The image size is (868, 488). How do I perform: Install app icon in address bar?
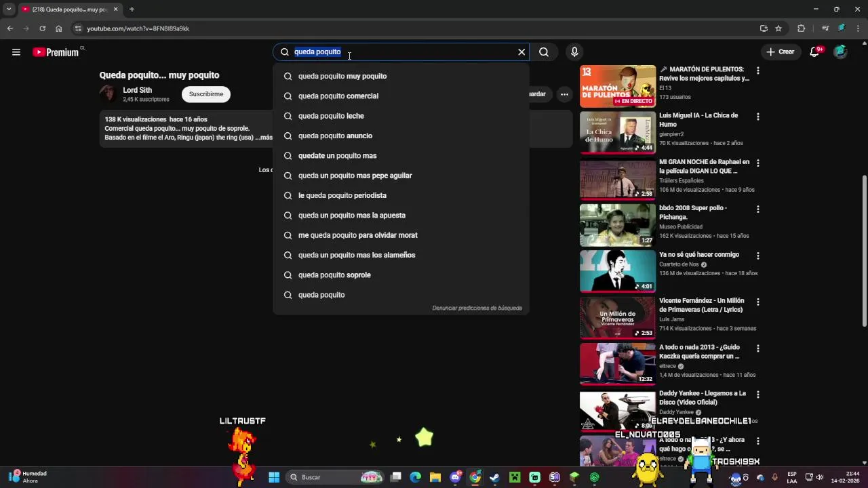[764, 28]
